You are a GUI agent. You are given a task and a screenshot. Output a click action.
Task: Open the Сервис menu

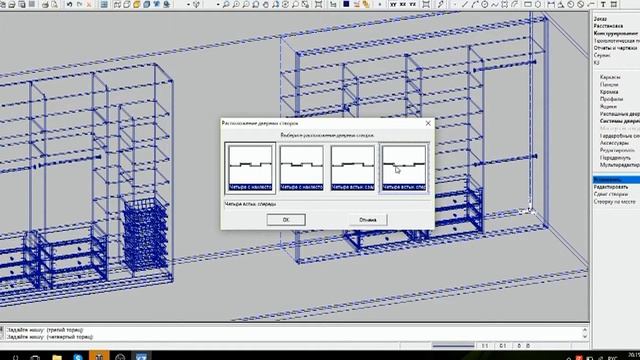[602, 55]
